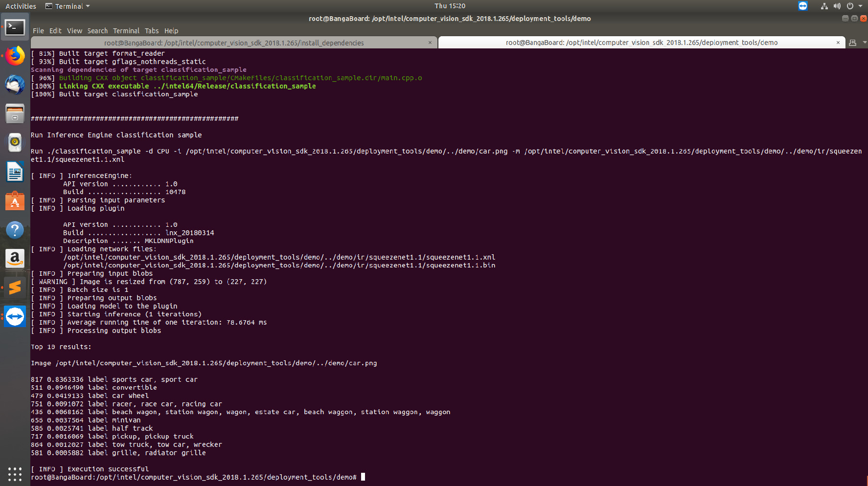Open LibreOffice Writer from the dock

point(15,172)
